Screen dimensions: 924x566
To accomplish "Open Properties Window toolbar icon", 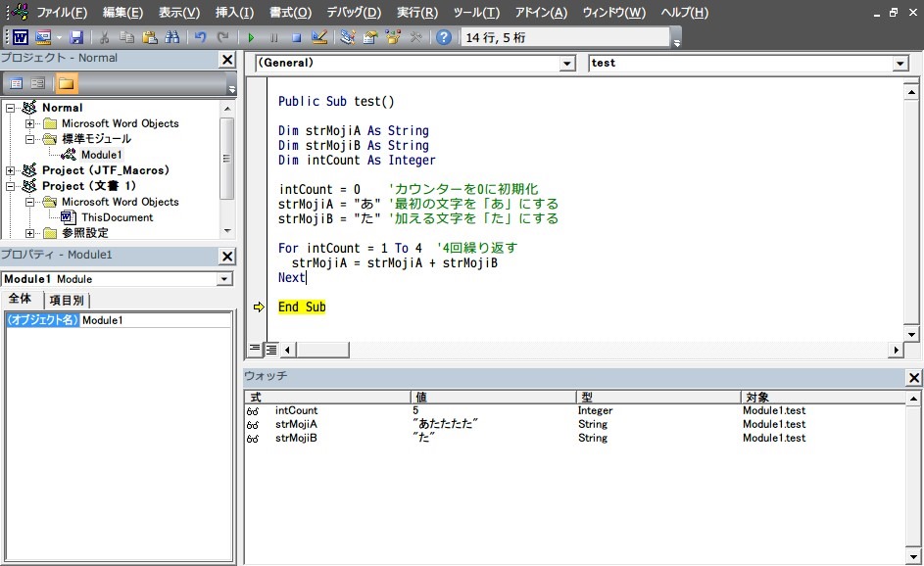I will pyautogui.click(x=370, y=37).
